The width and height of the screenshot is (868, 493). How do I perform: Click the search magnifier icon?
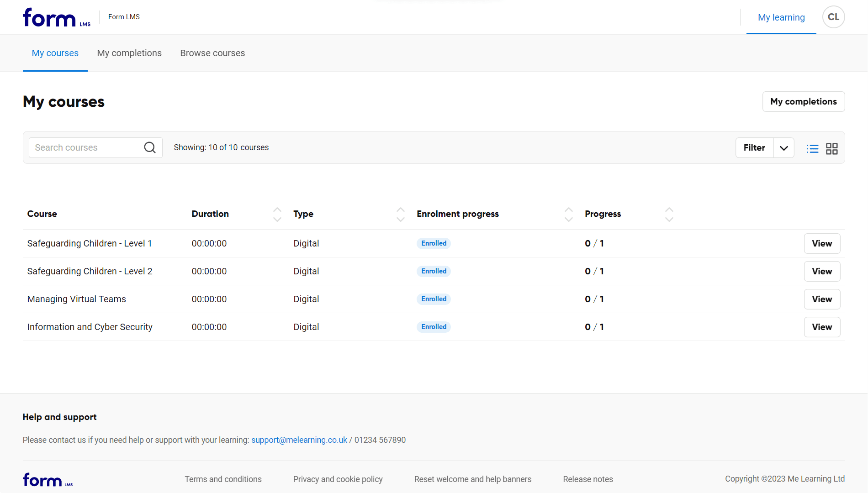pos(150,147)
